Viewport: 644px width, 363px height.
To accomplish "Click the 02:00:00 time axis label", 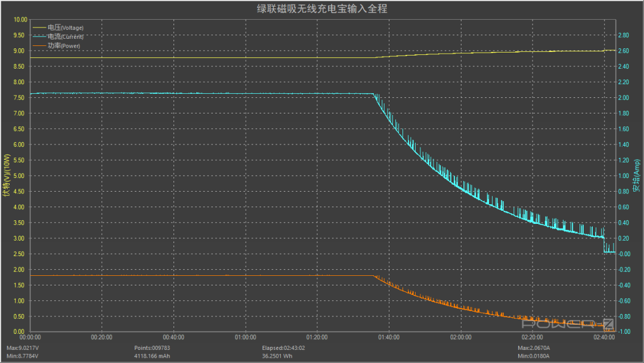I will tap(460, 337).
